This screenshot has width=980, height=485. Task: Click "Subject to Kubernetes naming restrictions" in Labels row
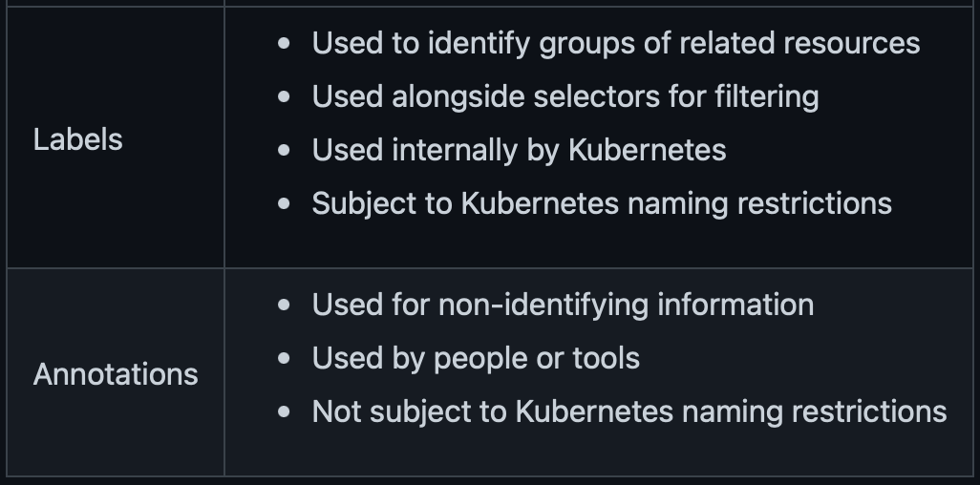pyautogui.click(x=601, y=203)
